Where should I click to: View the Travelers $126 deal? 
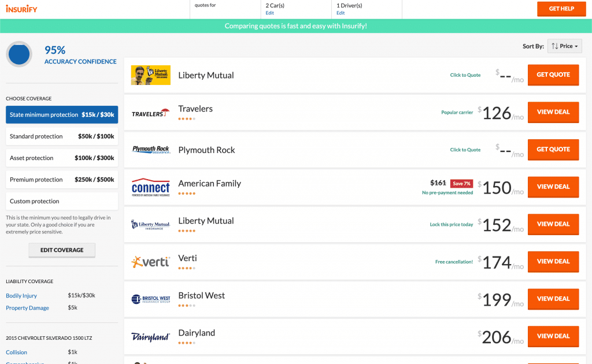click(553, 112)
